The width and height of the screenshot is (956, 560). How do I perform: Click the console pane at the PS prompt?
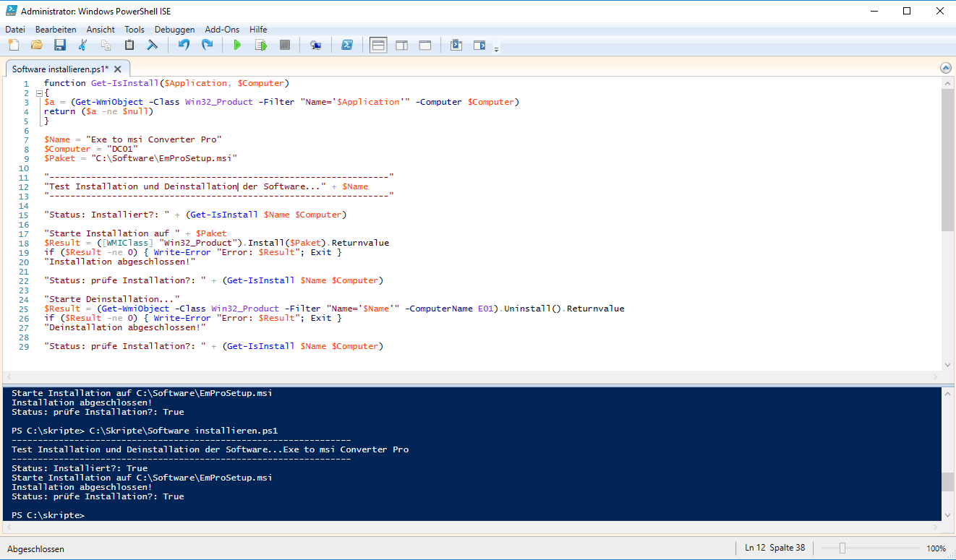pyautogui.click(x=94, y=515)
